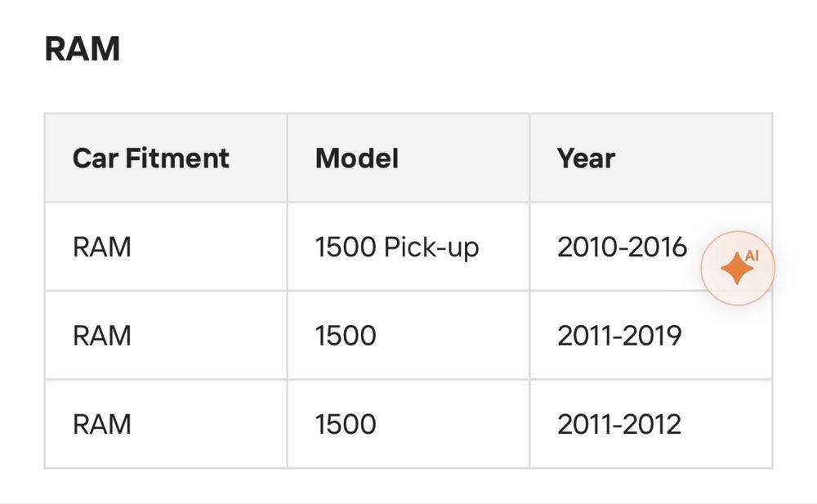Click the small AI label on button
The image size is (817, 504).
[x=752, y=256]
